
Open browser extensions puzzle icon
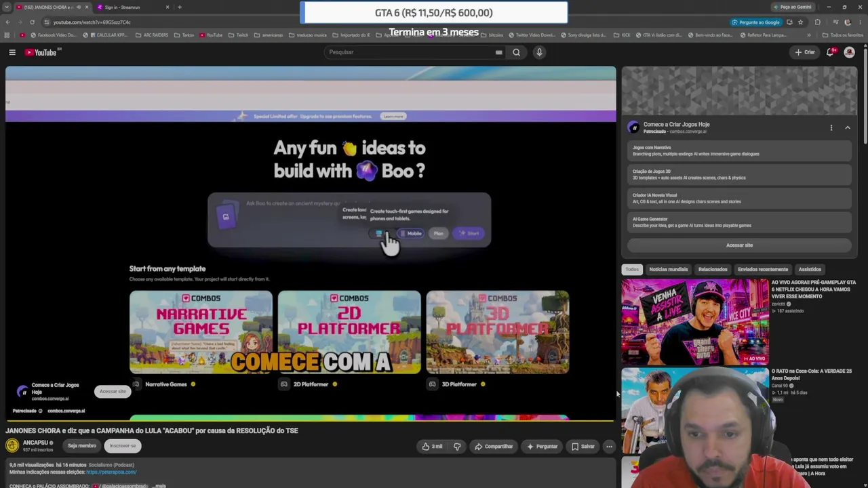(818, 22)
